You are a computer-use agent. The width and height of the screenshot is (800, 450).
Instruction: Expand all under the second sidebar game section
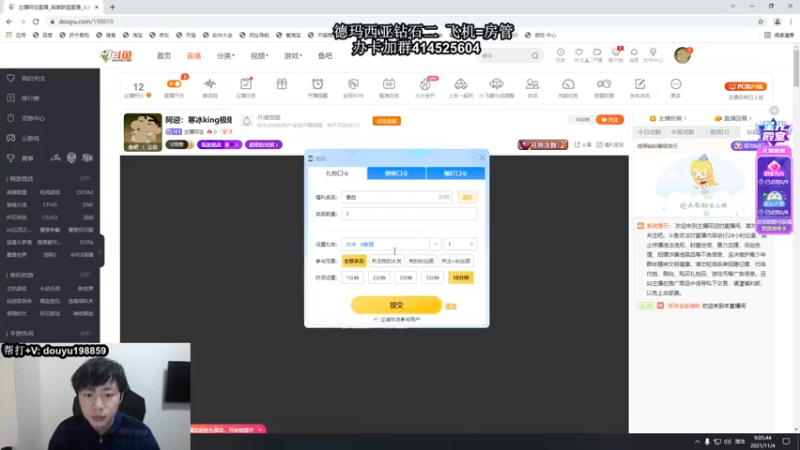(86, 274)
